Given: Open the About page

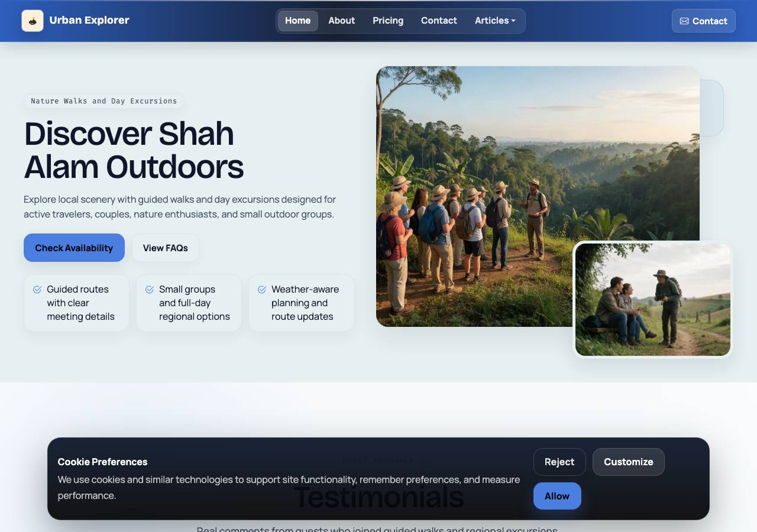Looking at the screenshot, I should [341, 21].
